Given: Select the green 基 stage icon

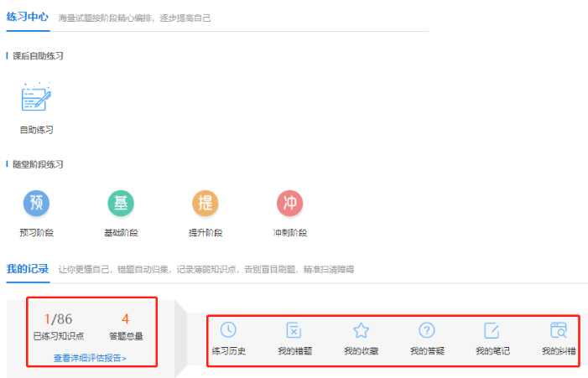Looking at the screenshot, I should point(121,203).
